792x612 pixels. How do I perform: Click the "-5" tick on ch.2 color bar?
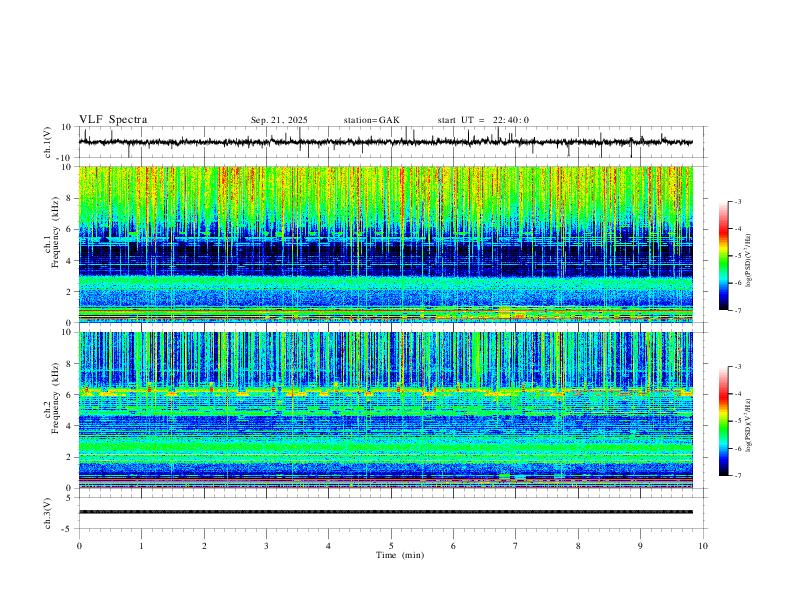pyautogui.click(x=737, y=421)
